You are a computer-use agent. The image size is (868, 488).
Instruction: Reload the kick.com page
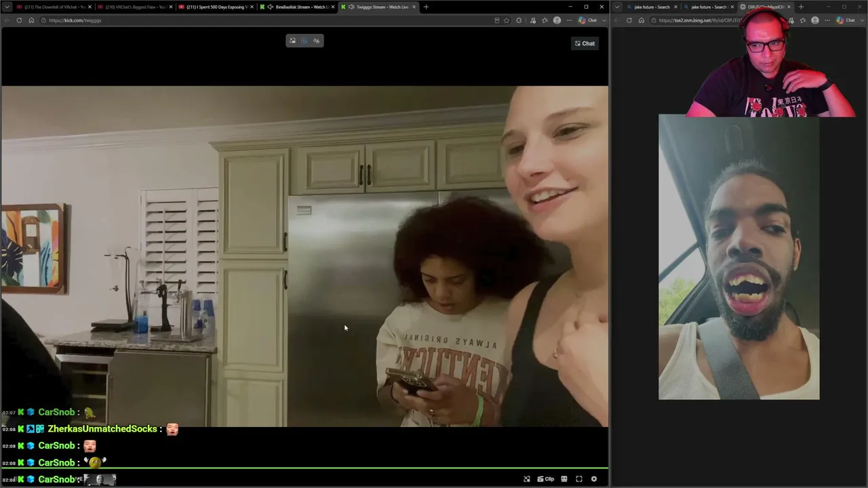pos(19,20)
